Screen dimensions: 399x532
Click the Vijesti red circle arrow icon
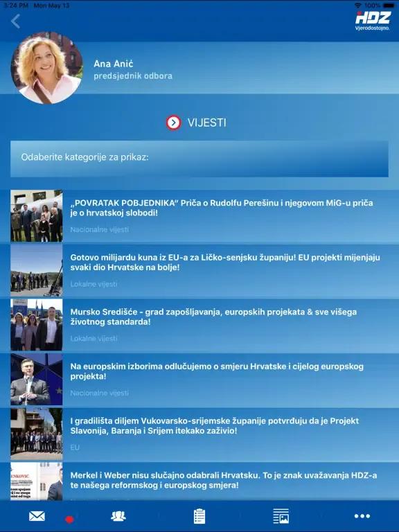pyautogui.click(x=173, y=123)
